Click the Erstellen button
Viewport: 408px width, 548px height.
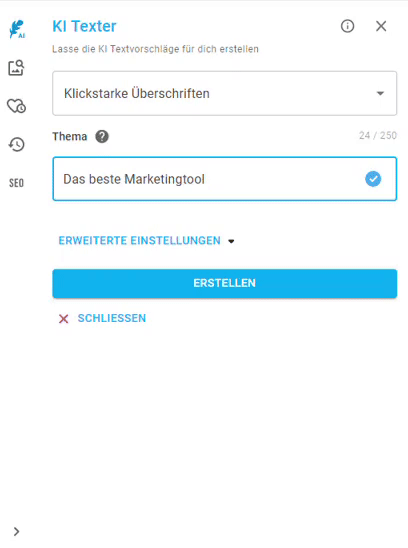[x=224, y=283]
